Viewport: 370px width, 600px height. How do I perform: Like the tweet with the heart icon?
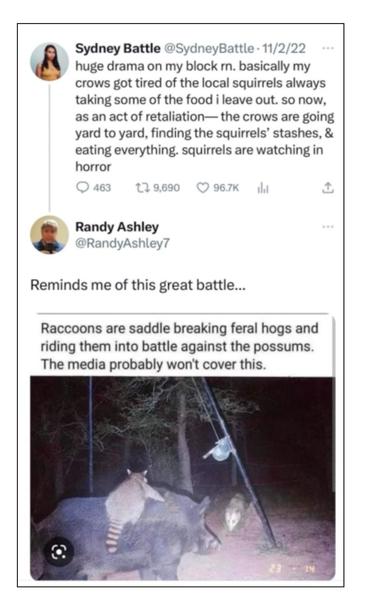[x=203, y=188]
